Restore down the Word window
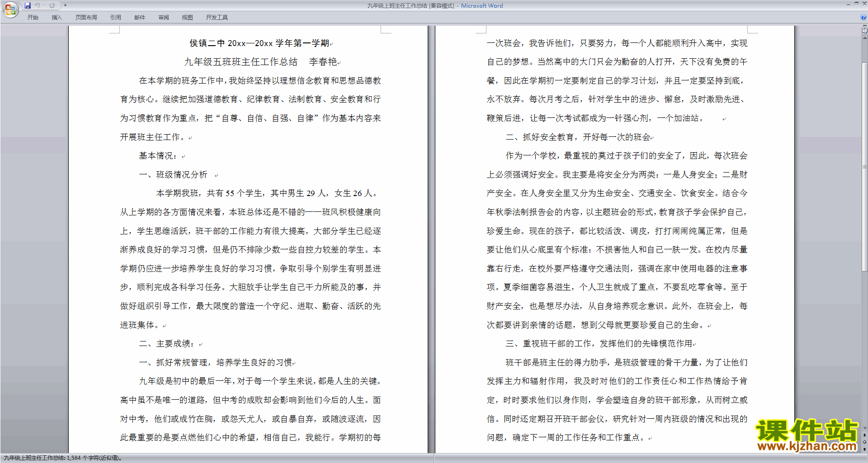 point(856,4)
